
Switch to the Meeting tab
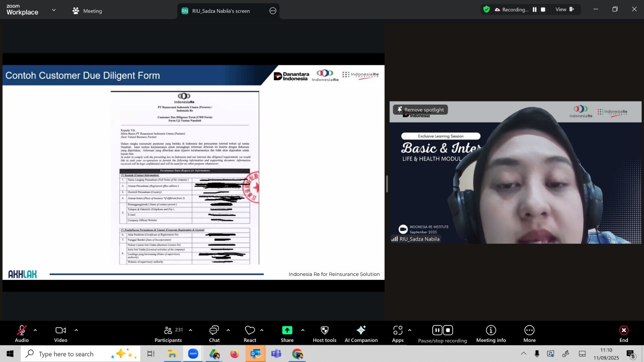coord(87,11)
